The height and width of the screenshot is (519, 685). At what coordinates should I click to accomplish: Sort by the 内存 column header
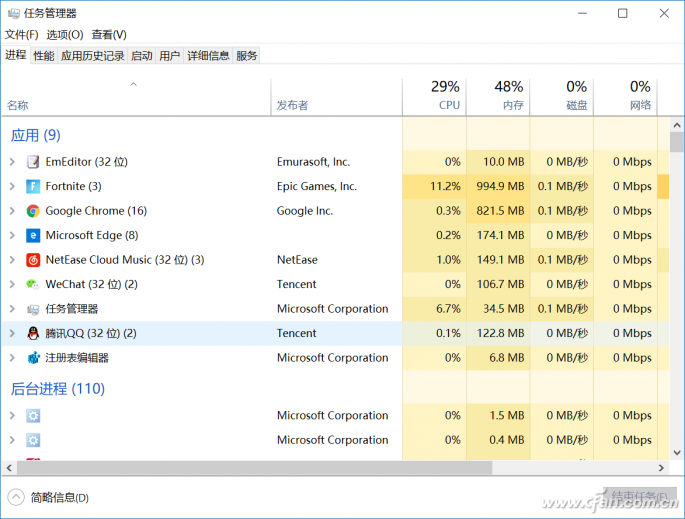coord(498,97)
